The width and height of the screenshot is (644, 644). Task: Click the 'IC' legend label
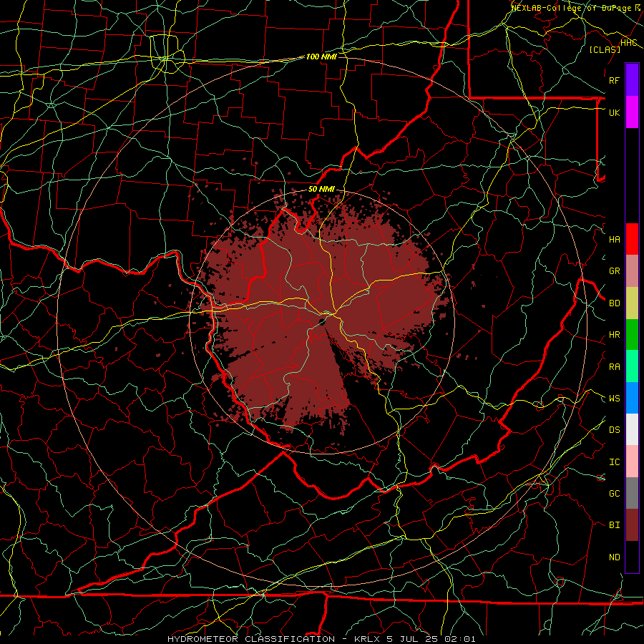(615, 462)
